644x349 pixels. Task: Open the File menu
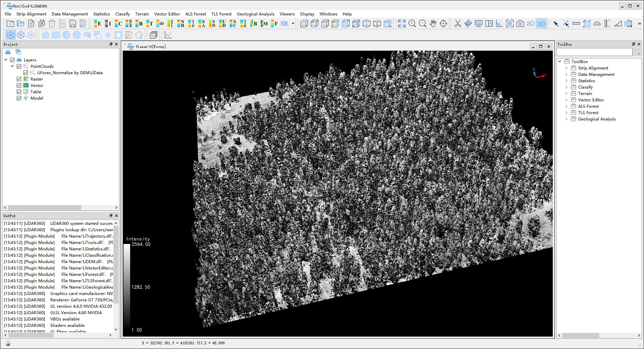click(x=8, y=14)
